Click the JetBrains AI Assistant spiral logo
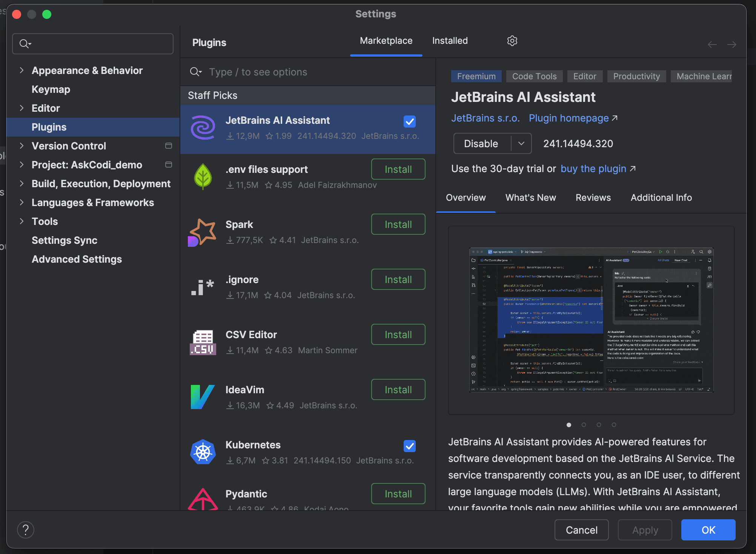This screenshot has height=554, width=756. click(x=203, y=128)
